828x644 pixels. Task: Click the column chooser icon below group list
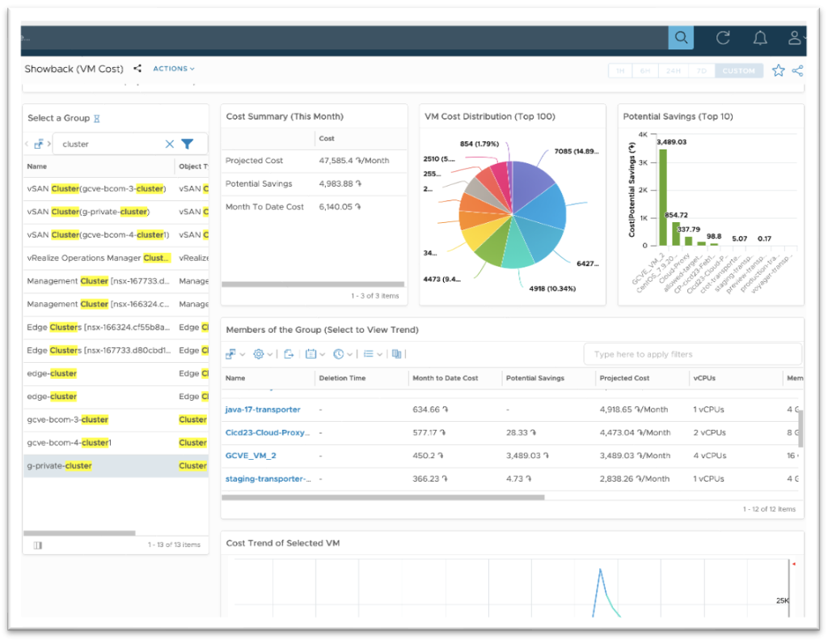(x=37, y=545)
